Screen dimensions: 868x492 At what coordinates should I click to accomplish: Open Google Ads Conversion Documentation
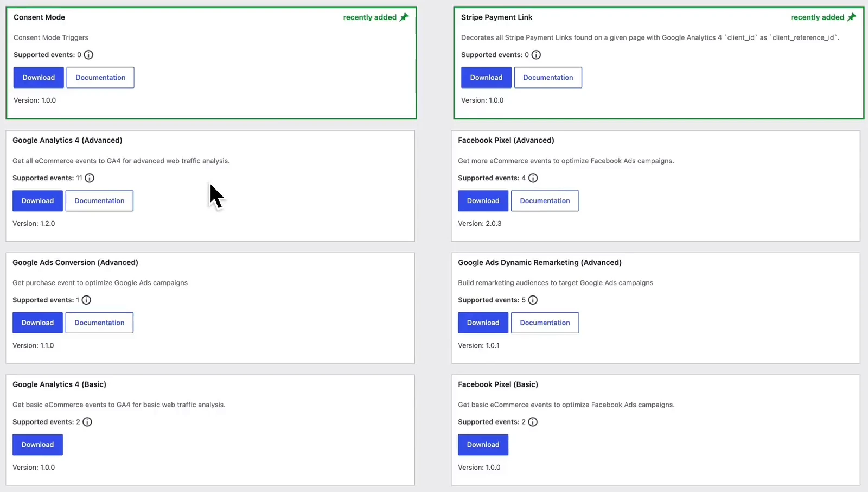(x=99, y=323)
